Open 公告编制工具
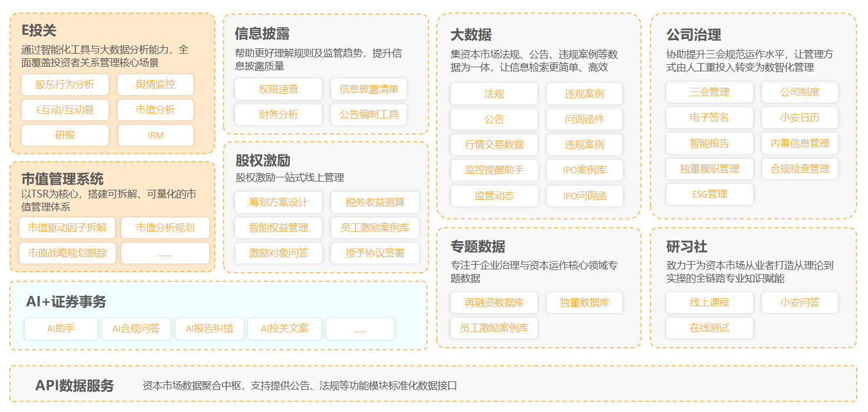The width and height of the screenshot is (868, 412). point(369,114)
